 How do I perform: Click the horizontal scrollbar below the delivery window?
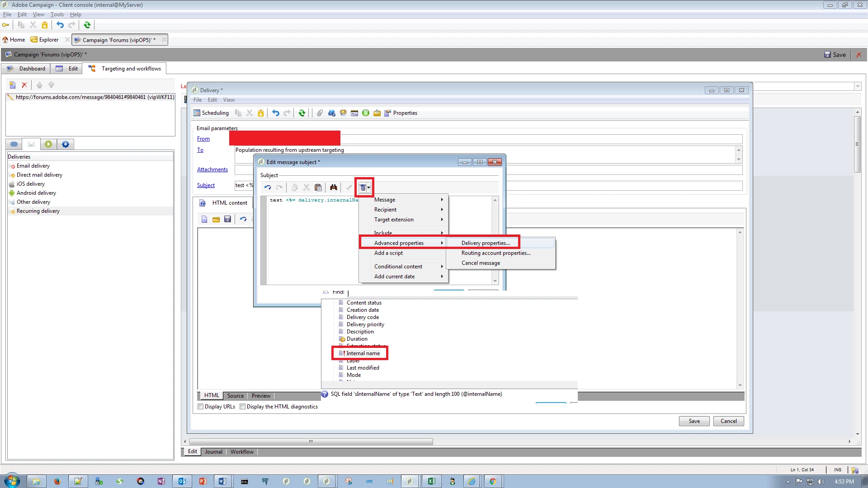pos(311,441)
